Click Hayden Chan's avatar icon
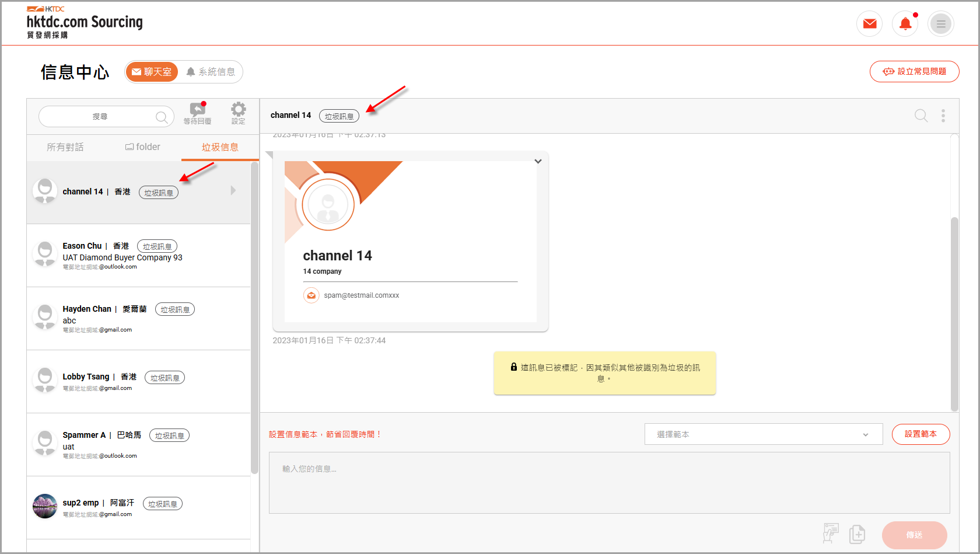This screenshot has height=554, width=980. click(x=45, y=317)
